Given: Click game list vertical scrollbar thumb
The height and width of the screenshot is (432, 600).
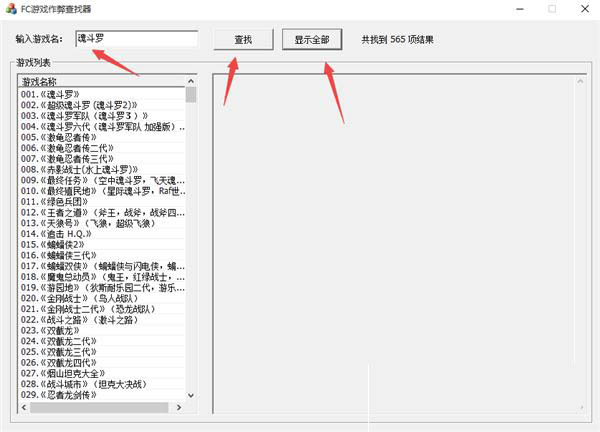Looking at the screenshot, I should pos(191,95).
